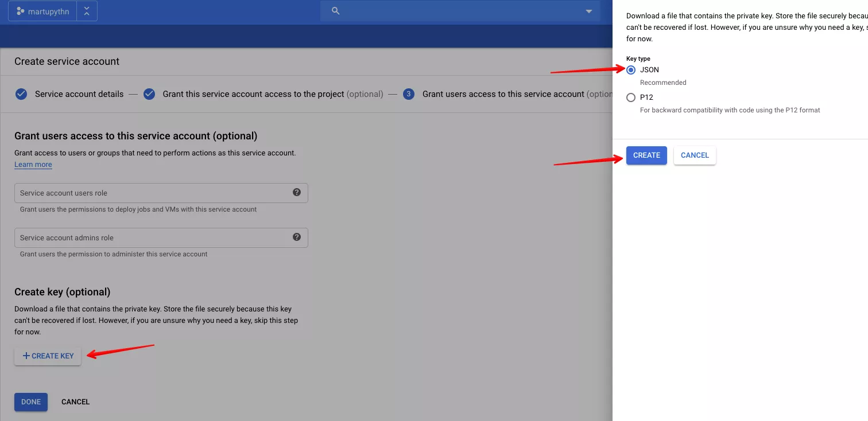
Task: Select the P12 key type
Action: pyautogui.click(x=631, y=98)
